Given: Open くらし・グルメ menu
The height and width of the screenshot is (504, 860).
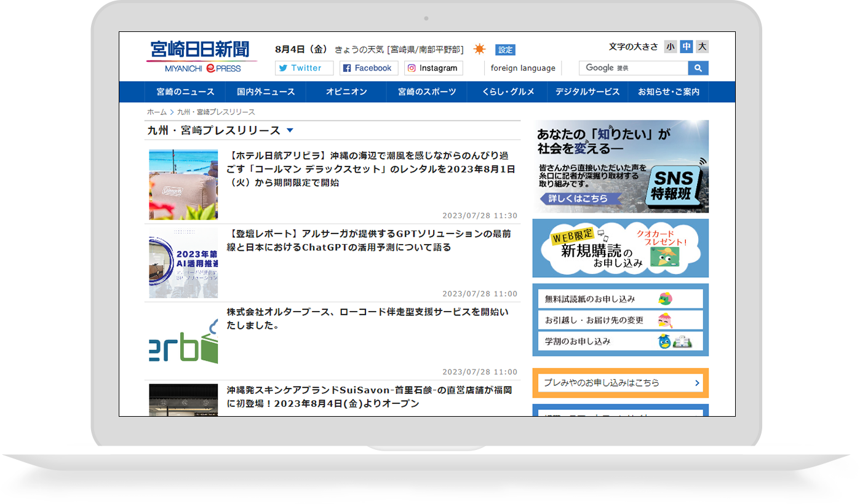Looking at the screenshot, I should coord(508,92).
